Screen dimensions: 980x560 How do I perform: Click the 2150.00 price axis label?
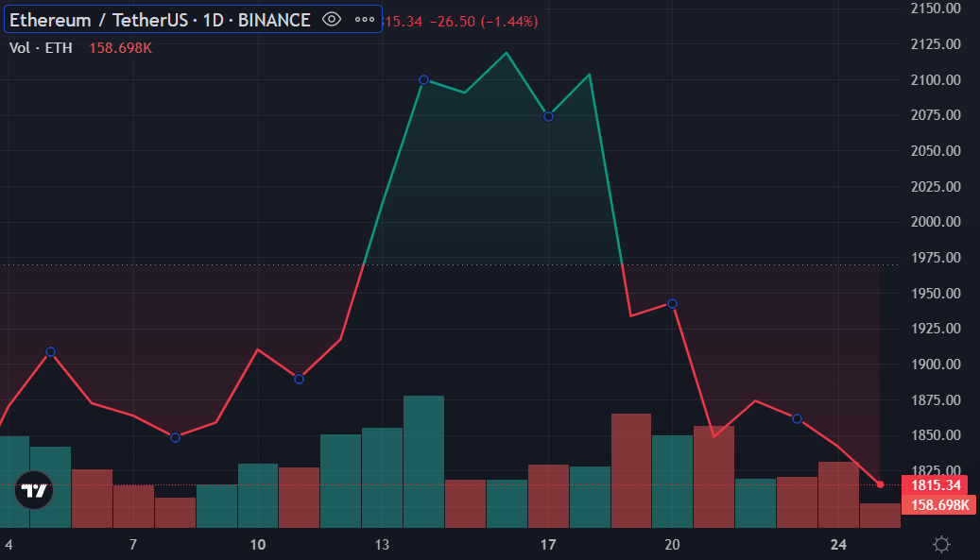pyautogui.click(x=936, y=8)
